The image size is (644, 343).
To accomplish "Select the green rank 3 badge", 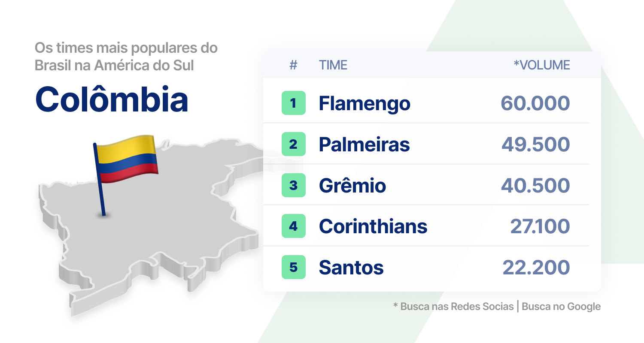I will (x=294, y=185).
